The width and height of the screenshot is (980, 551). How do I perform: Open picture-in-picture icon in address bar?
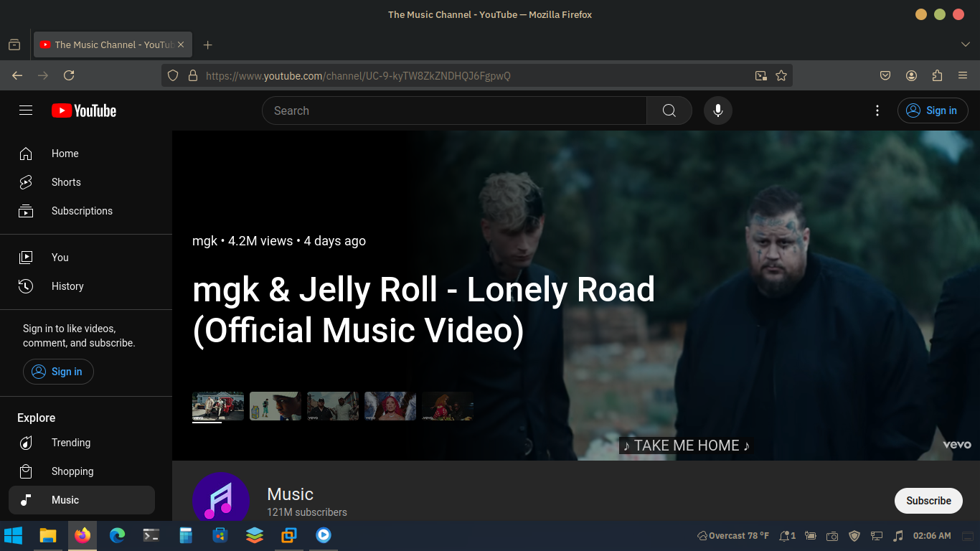coord(761,75)
